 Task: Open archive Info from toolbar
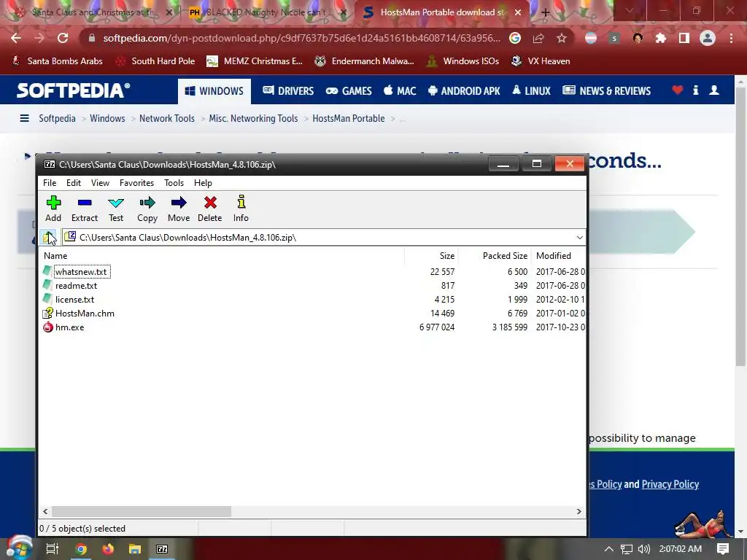click(241, 209)
